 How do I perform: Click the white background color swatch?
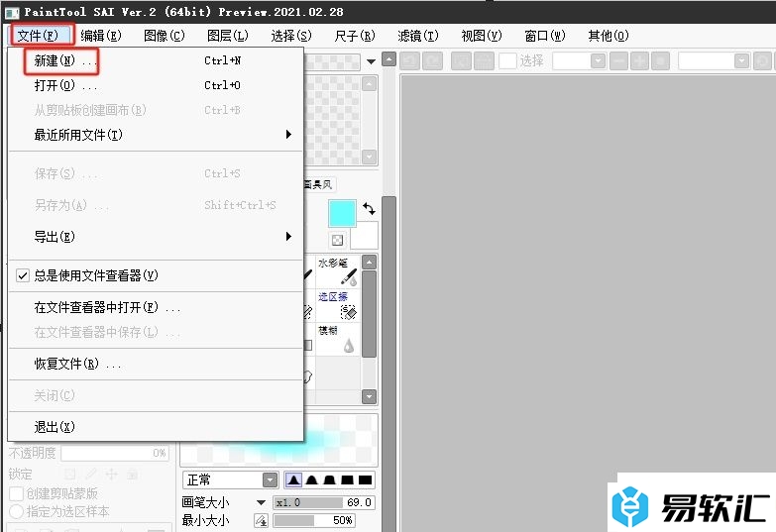(365, 236)
